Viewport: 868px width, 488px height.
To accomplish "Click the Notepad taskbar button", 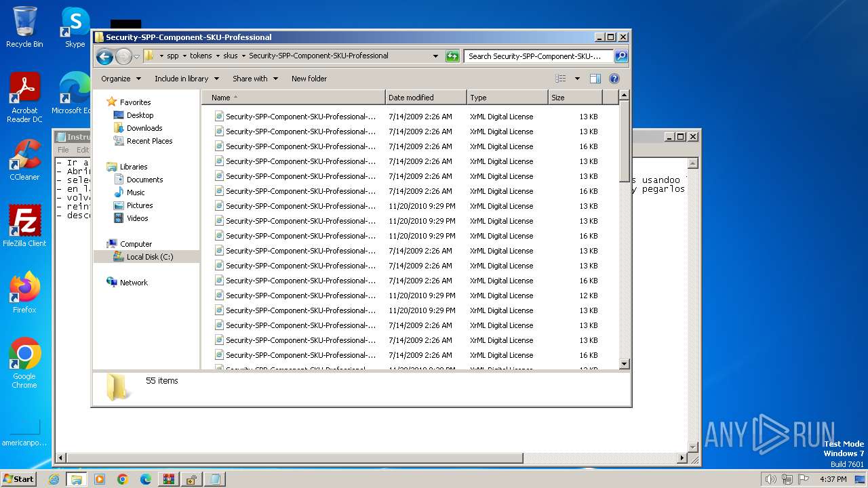I will click(x=215, y=479).
